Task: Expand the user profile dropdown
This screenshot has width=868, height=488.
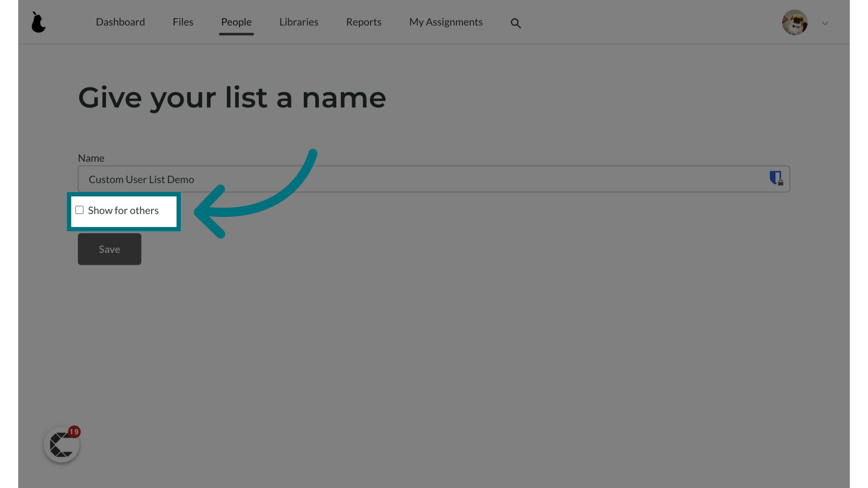Action: click(x=825, y=22)
